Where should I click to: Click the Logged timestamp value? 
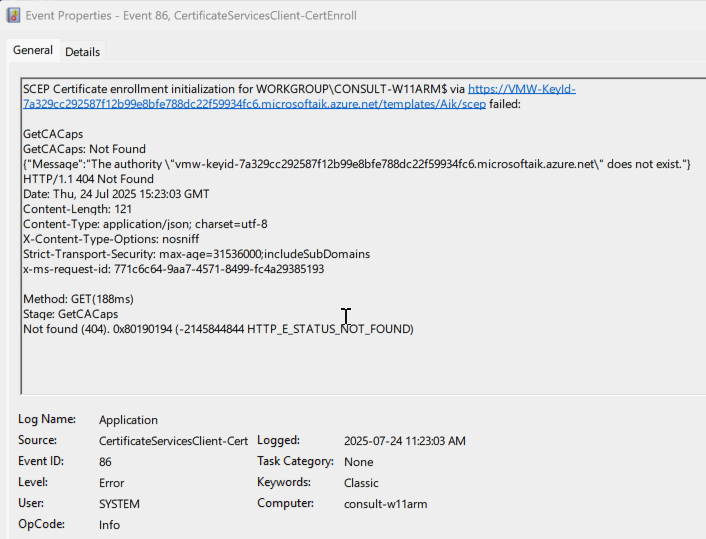(x=405, y=441)
